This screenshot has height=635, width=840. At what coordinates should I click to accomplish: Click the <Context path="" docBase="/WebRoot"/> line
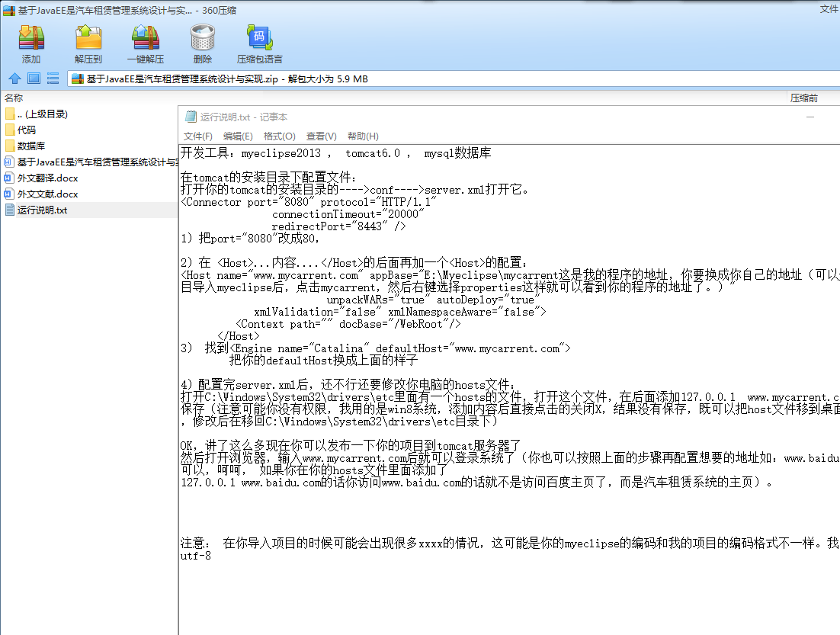[348, 324]
